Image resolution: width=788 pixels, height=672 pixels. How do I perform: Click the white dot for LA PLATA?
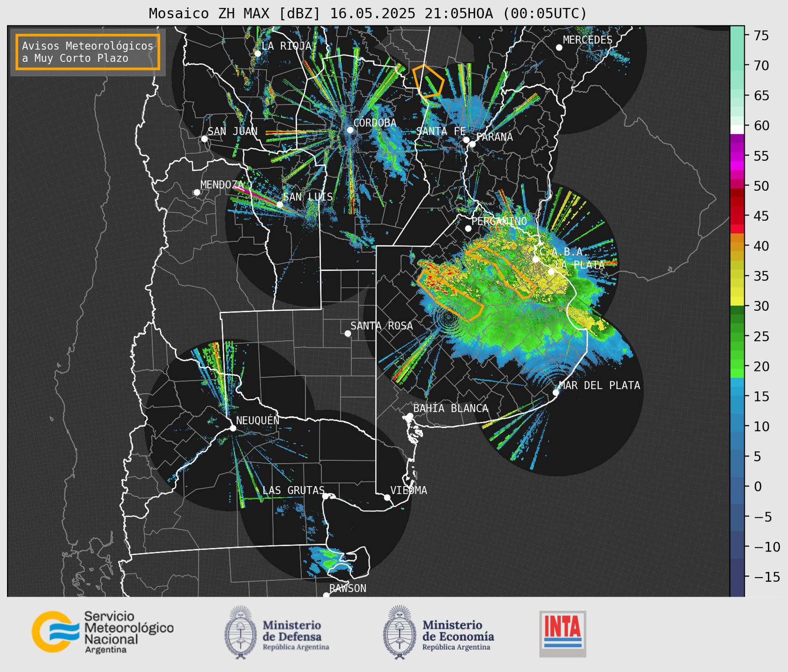551,272
